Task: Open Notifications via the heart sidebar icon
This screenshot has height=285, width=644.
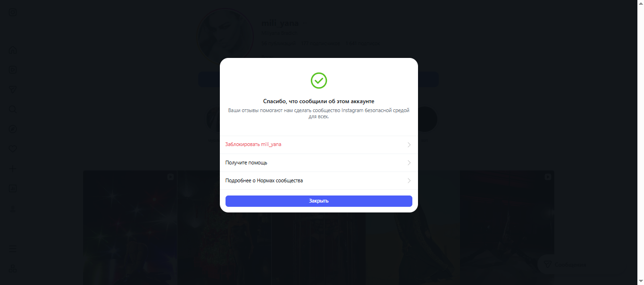Action: tap(13, 149)
